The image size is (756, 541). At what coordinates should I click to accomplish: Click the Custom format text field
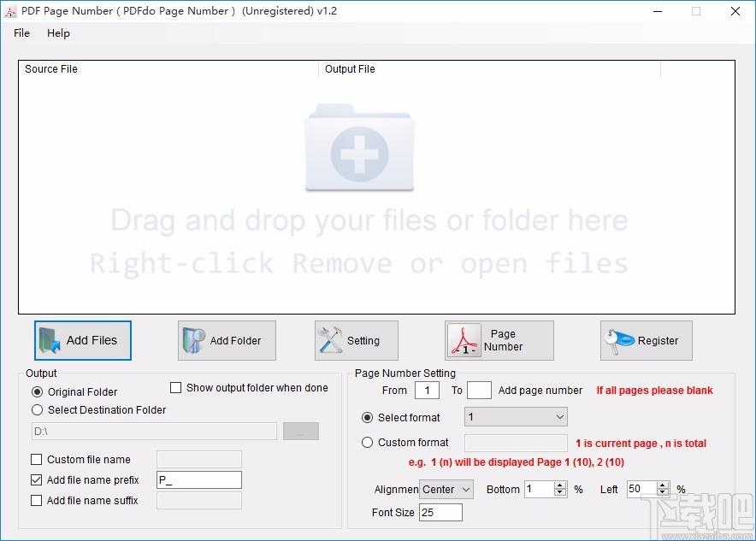point(516,443)
